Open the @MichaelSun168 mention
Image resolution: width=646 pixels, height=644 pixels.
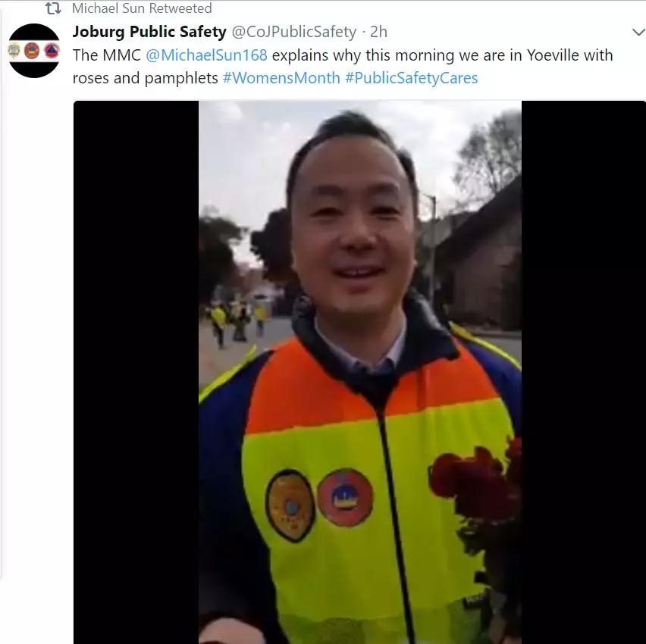tap(206, 55)
